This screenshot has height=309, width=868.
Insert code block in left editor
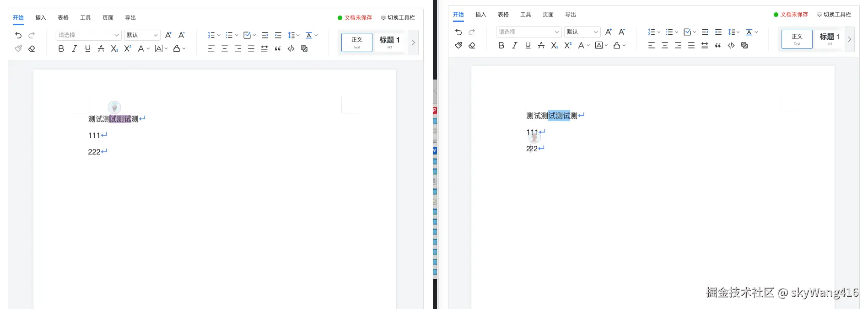tap(291, 48)
